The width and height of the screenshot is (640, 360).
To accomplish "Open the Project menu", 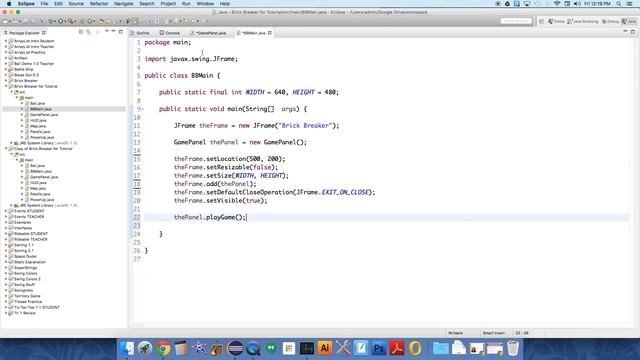I will tap(168, 4).
